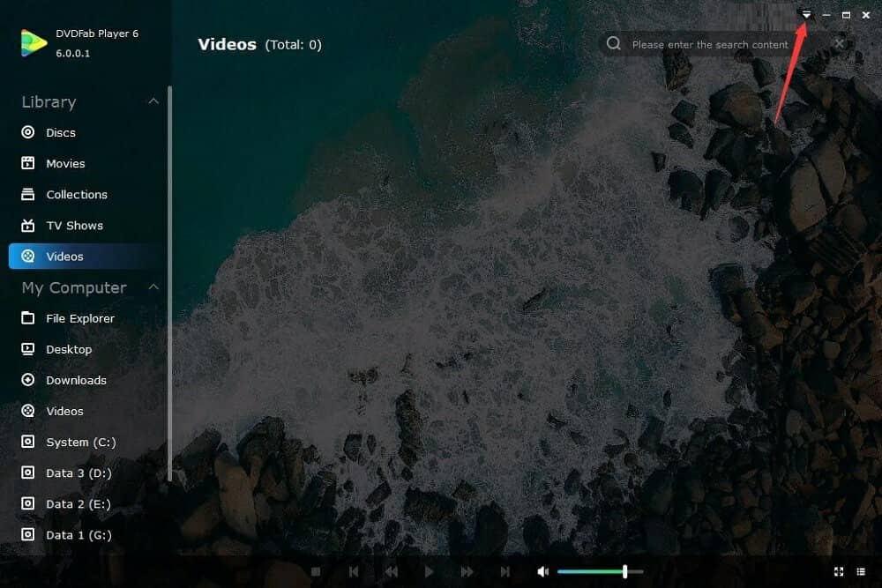Collapse the My Computer section chevron

pyautogui.click(x=153, y=287)
